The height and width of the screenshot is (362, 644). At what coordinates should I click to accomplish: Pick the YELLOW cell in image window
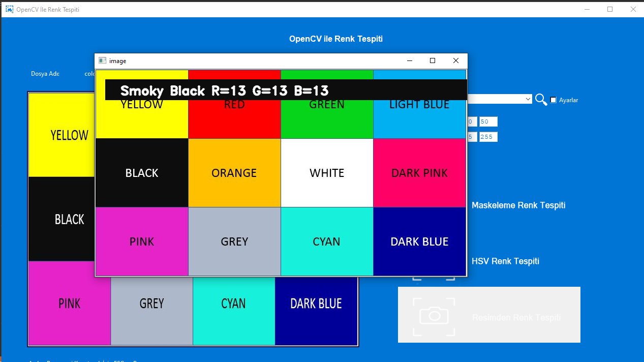click(x=142, y=104)
